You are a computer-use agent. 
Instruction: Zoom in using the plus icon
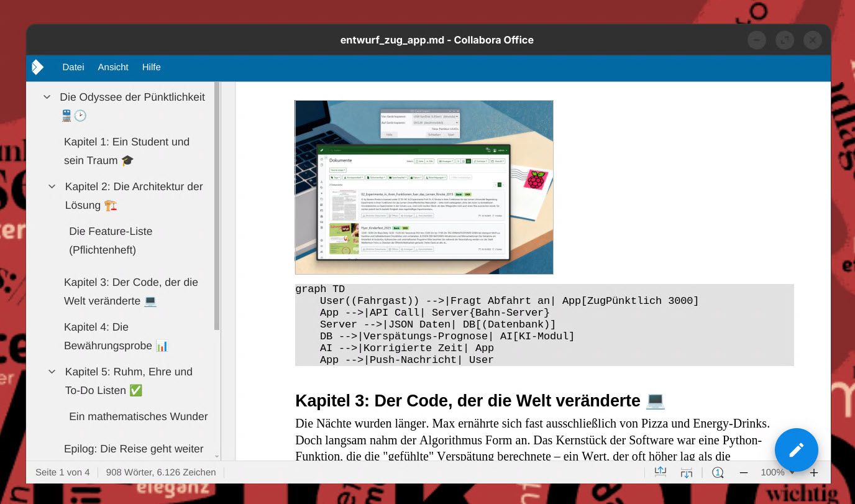(814, 472)
